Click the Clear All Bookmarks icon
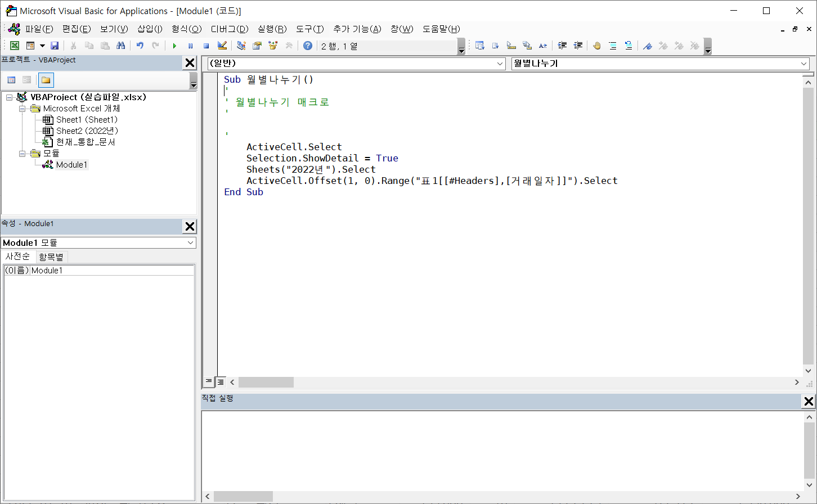The image size is (817, 504). [x=695, y=46]
